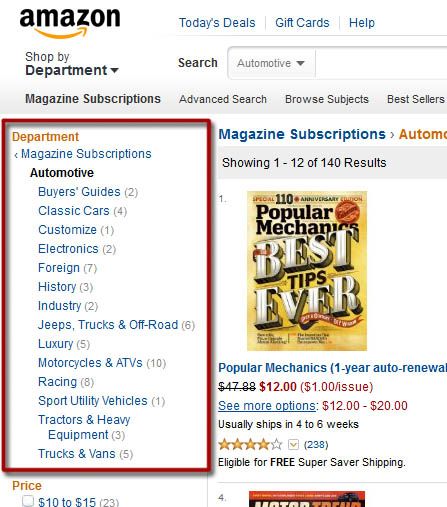Click the four-star rating icons
This screenshot has height=507, width=447.
[x=250, y=444]
